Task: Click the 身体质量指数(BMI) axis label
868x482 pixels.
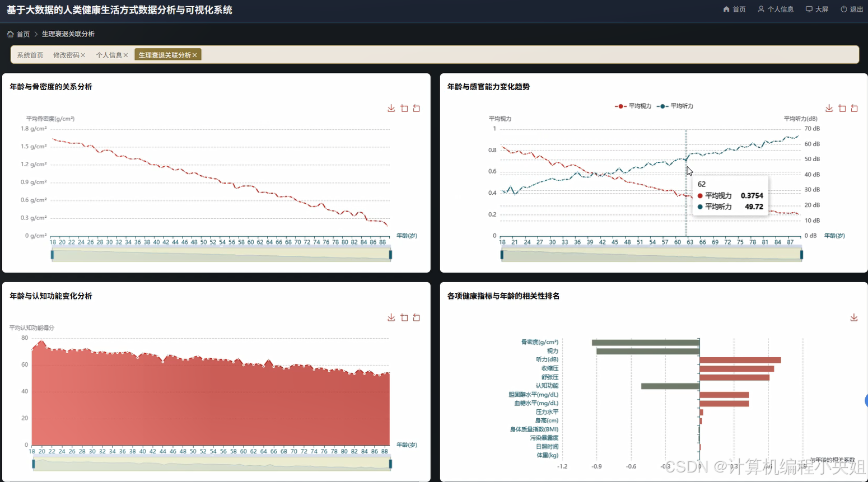Action: point(534,429)
